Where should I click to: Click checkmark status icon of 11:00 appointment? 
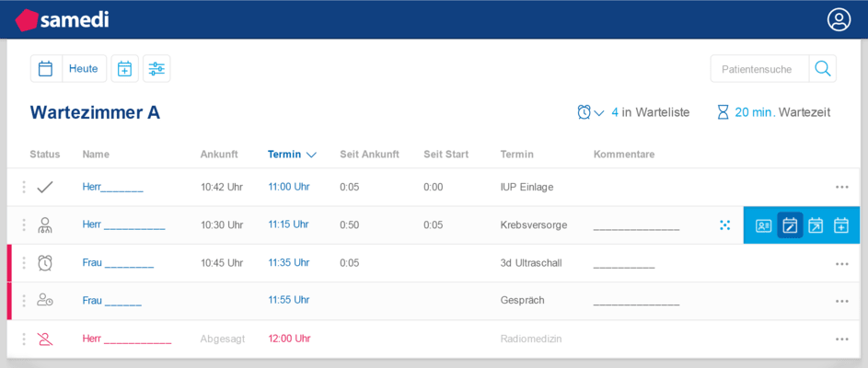45,187
